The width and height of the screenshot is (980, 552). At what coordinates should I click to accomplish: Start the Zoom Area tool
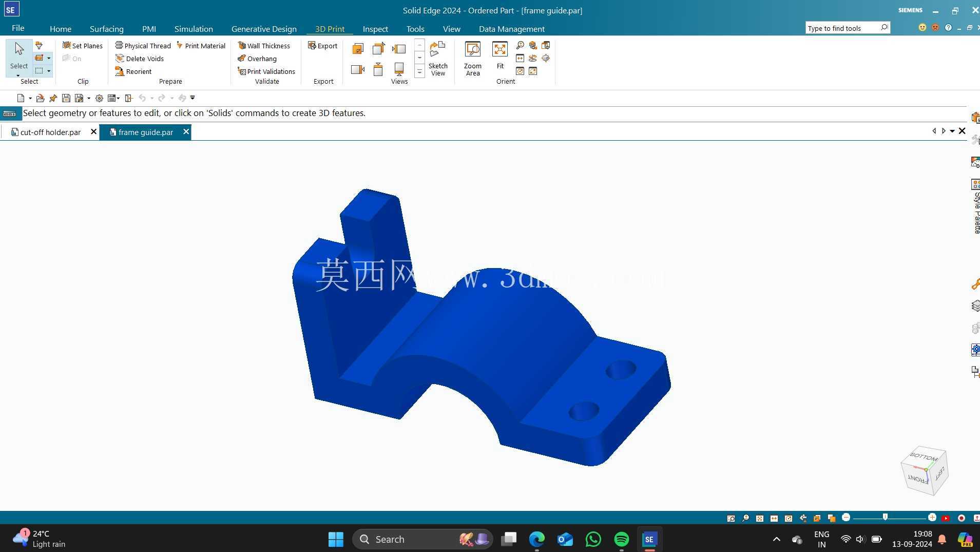tap(473, 59)
